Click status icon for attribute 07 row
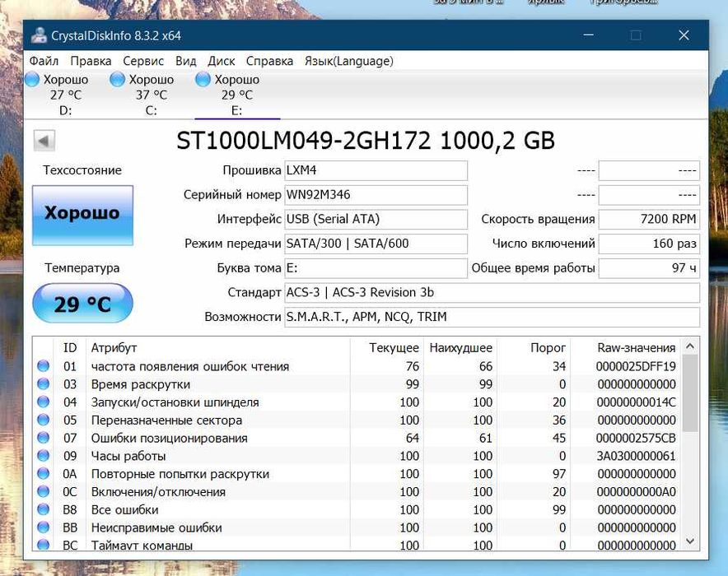 coord(43,438)
